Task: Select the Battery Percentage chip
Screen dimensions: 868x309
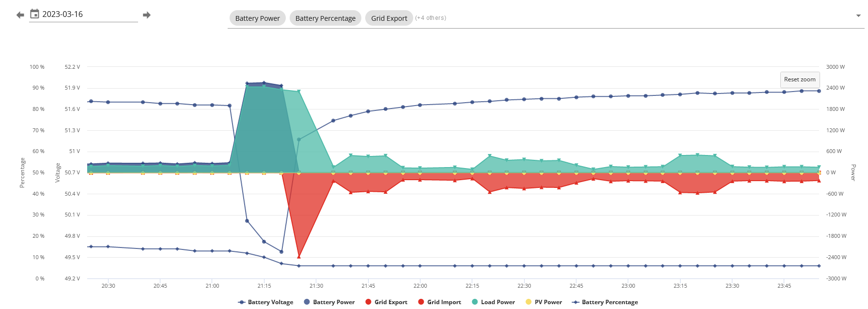Action: click(325, 18)
